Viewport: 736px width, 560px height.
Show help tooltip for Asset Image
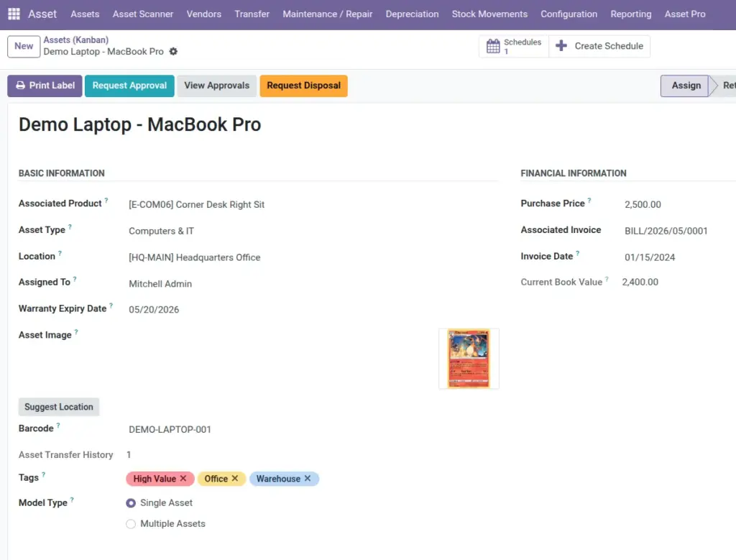click(76, 332)
